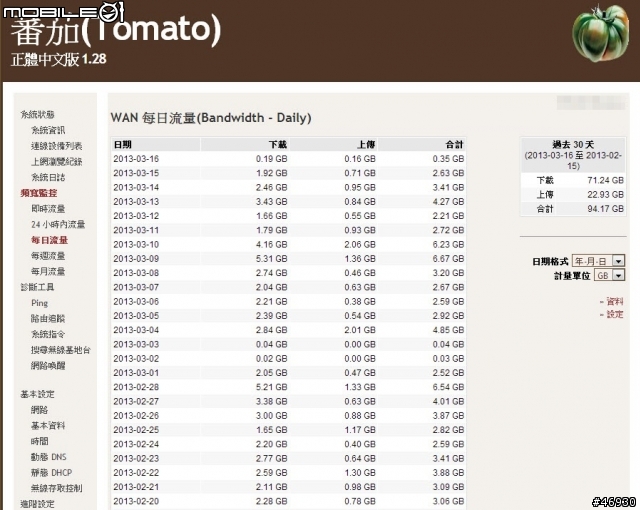Click the tomato logo image
The image size is (640, 510).
coord(600,33)
